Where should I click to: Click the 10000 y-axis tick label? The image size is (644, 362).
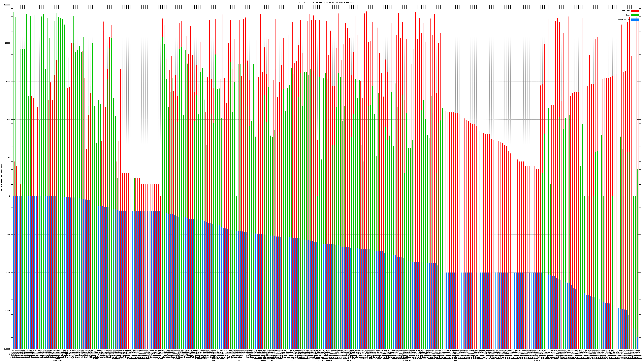click(x=8, y=43)
